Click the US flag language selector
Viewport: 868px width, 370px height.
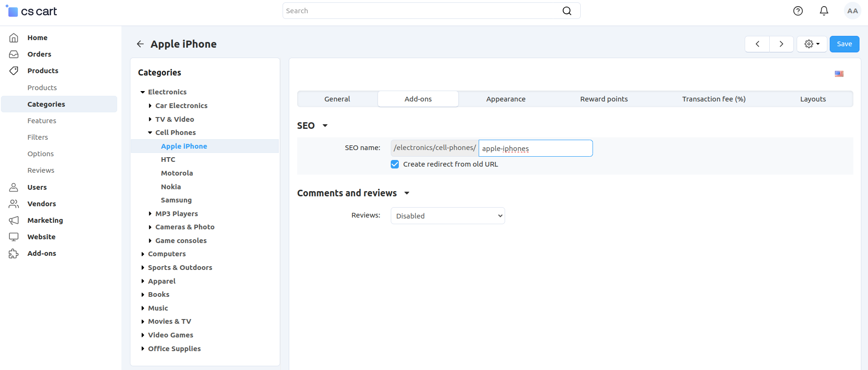[839, 74]
